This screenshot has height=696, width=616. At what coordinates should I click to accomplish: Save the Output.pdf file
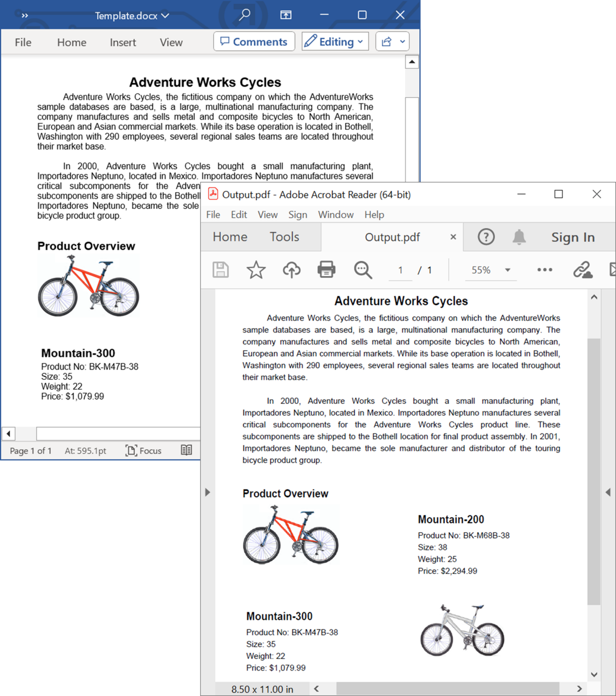[220, 270]
